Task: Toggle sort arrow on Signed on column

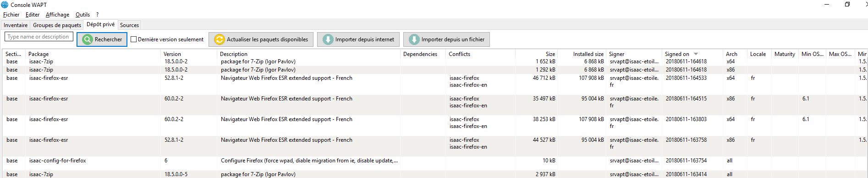Action: coord(696,54)
